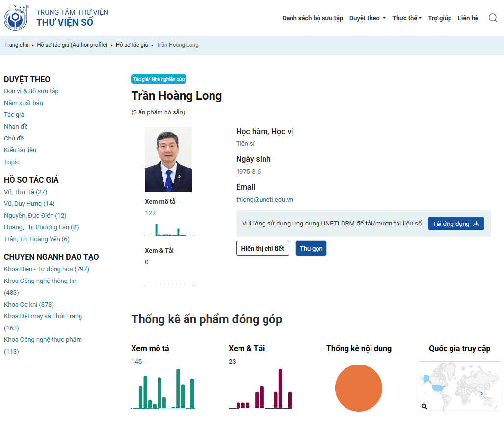Open author profile Trần, Thị Hoàng Yến (6)
The height and width of the screenshot is (421, 504).
point(37,239)
